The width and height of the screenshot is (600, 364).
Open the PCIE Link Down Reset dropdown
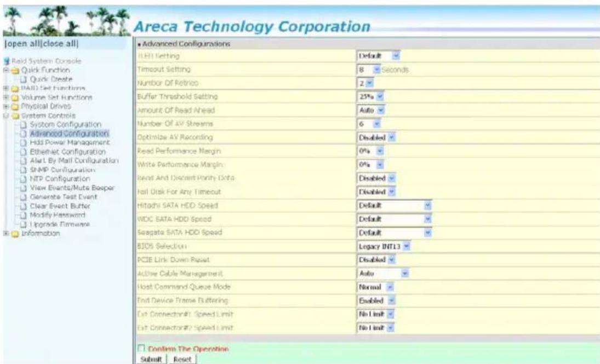click(376, 259)
